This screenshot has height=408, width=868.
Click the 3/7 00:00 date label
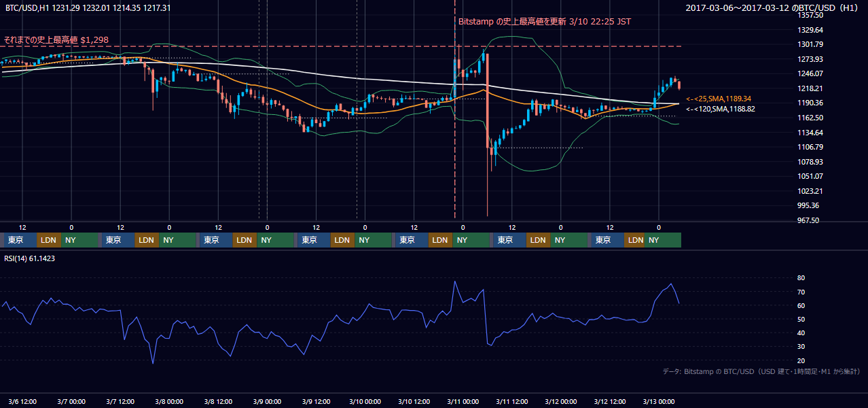pyautogui.click(x=71, y=401)
